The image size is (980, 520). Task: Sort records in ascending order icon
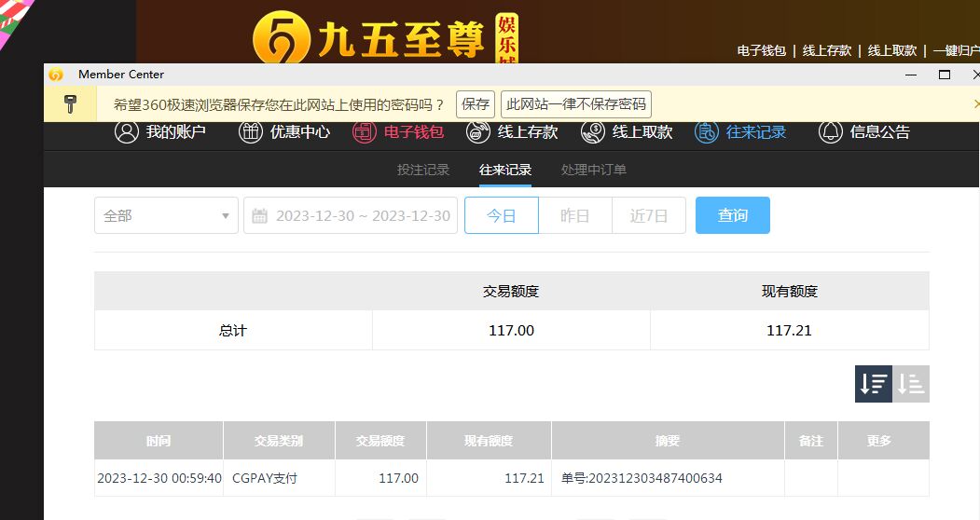911,384
